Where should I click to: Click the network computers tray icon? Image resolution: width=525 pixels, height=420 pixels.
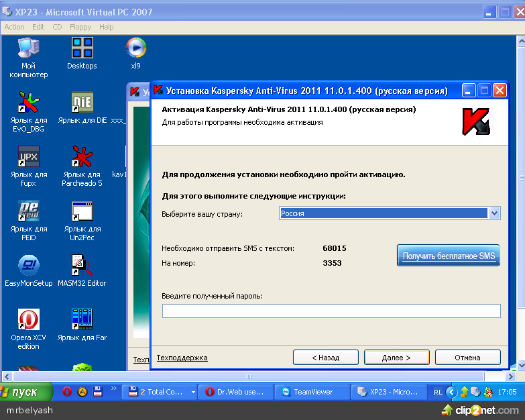[x=475, y=392]
